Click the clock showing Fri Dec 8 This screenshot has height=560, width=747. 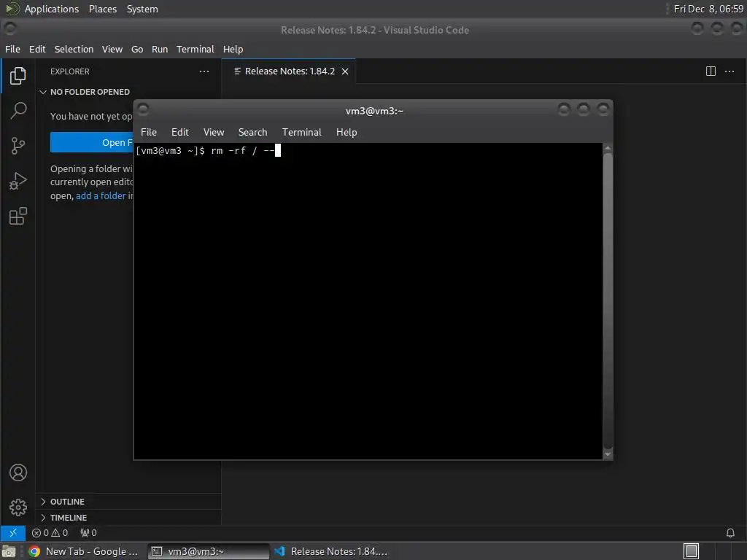coord(708,9)
